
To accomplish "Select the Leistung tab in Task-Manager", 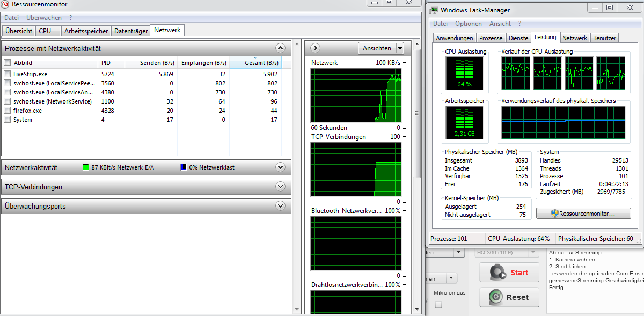I will [x=545, y=37].
